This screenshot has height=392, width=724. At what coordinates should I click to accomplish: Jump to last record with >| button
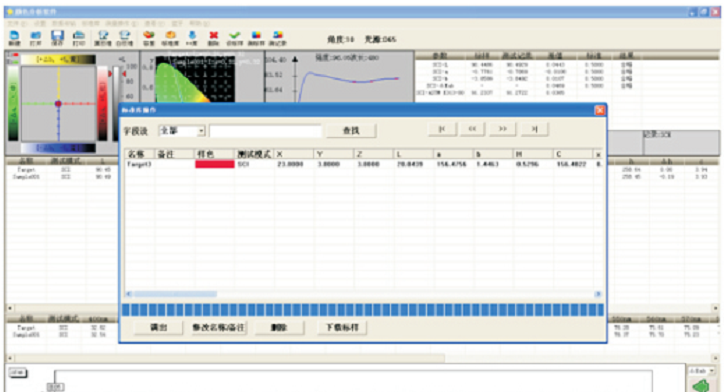534,129
